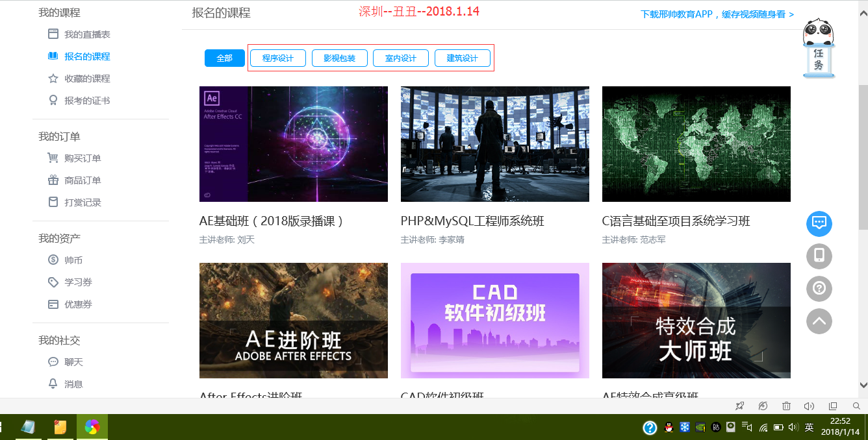
Task: Click the trash bin icon in status bar
Action: [x=786, y=406]
